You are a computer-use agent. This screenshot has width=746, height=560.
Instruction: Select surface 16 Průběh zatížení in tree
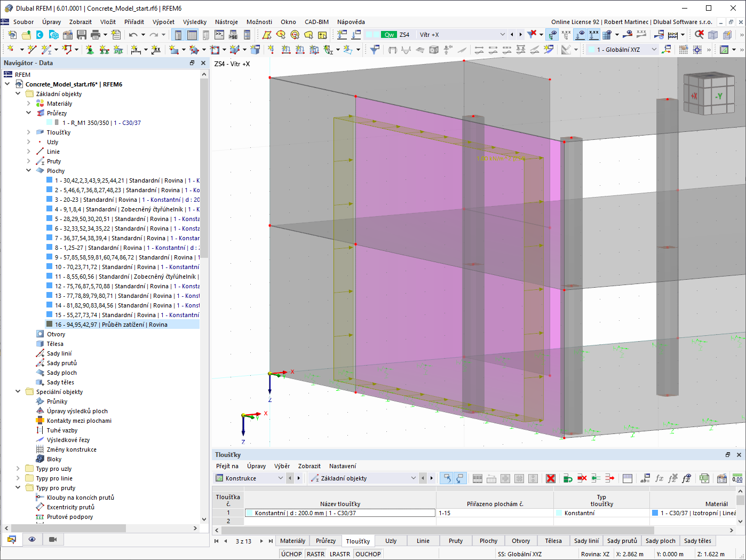point(111,325)
